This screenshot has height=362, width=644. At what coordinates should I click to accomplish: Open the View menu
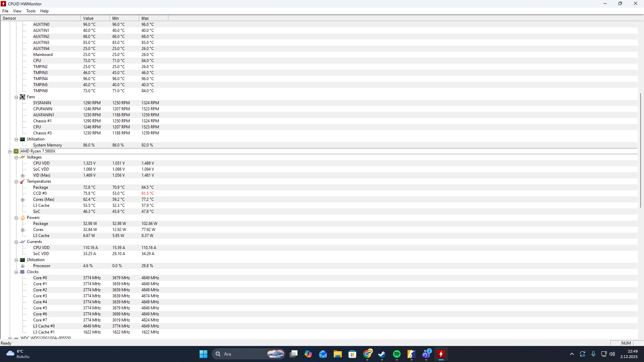17,11
